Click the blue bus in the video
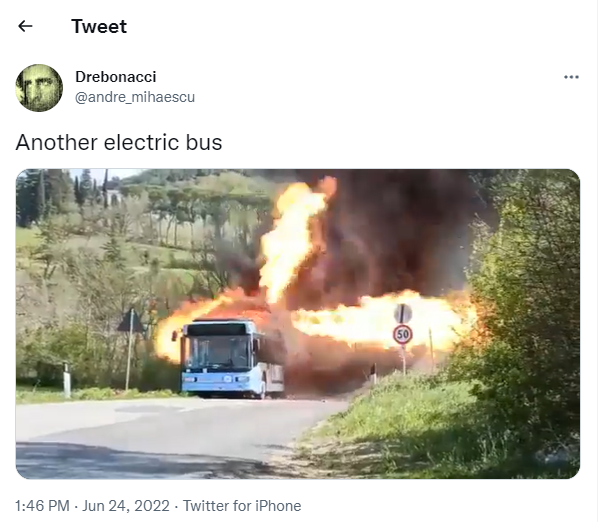 [x=229, y=358]
